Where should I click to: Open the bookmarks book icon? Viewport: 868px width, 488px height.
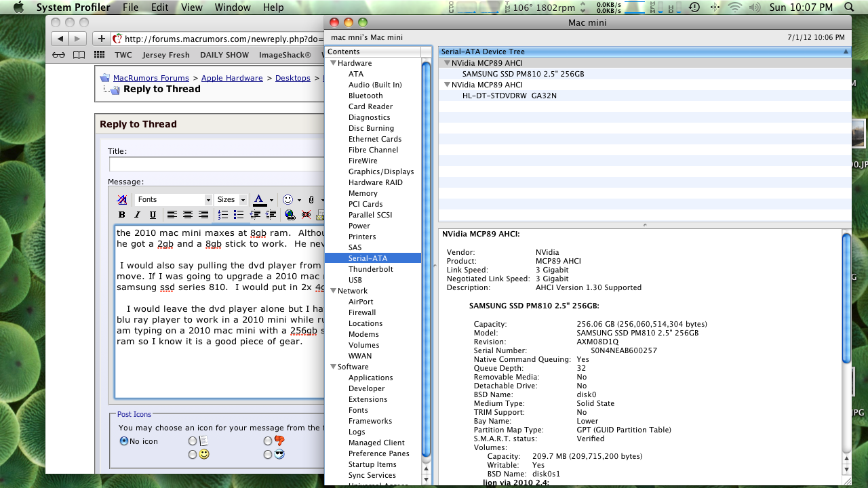click(79, 55)
